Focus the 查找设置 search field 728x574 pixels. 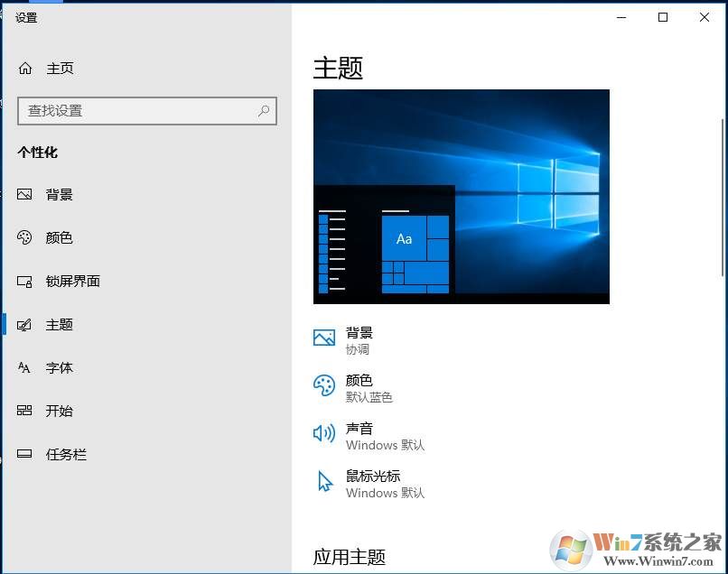point(147,111)
